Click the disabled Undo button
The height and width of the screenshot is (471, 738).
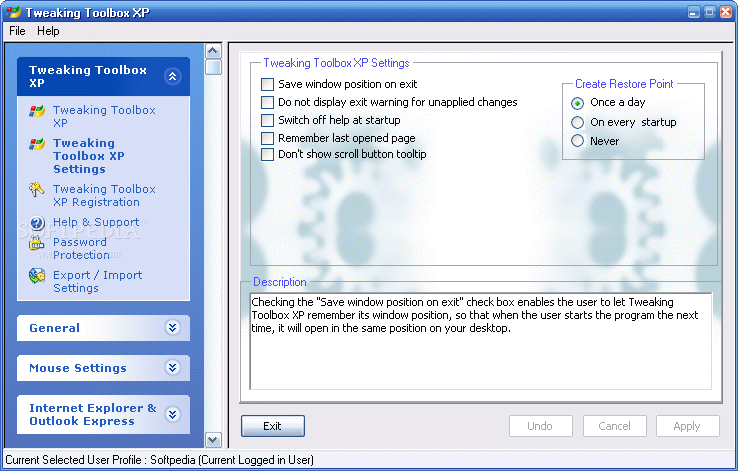click(x=540, y=426)
